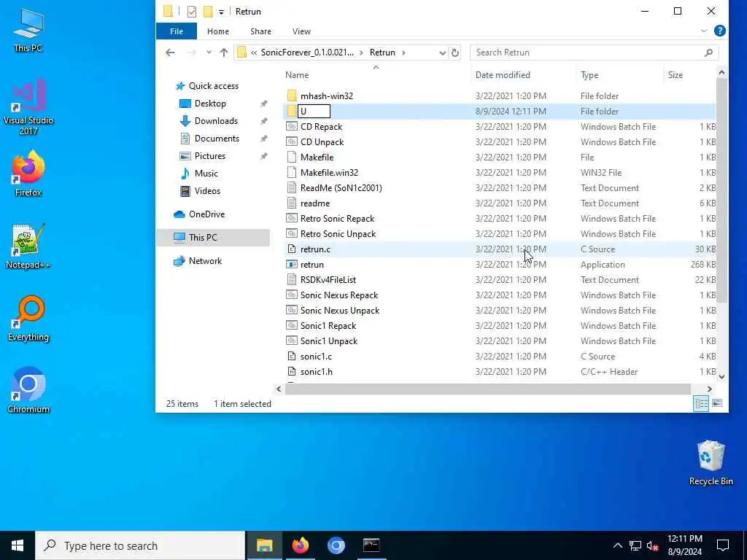This screenshot has width=747, height=560.
Task: Sort by the Type column header
Action: (x=589, y=75)
